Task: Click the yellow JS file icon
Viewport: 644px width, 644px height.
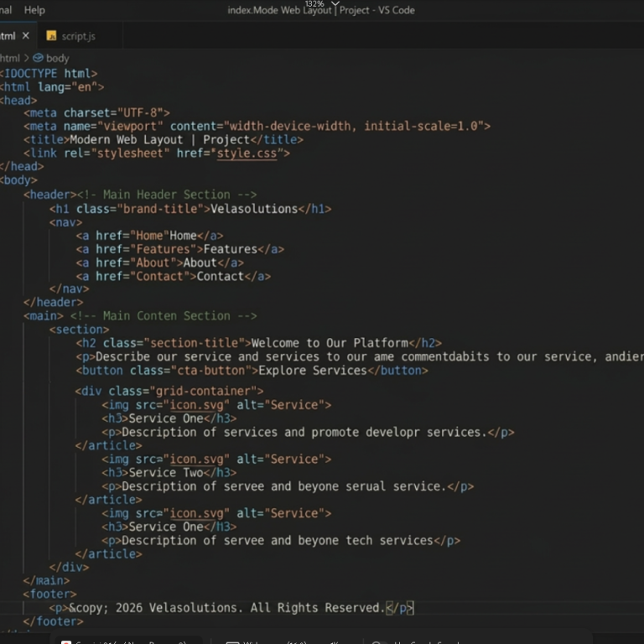Action: point(51,36)
